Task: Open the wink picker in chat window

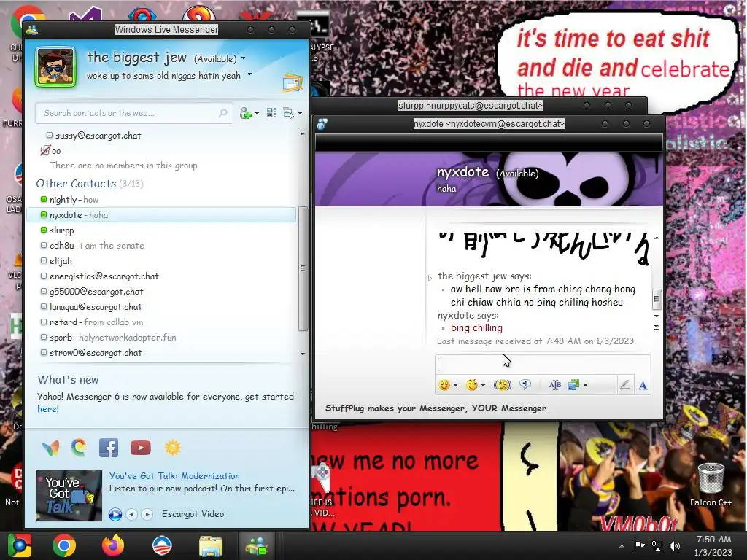Action: pyautogui.click(x=472, y=385)
